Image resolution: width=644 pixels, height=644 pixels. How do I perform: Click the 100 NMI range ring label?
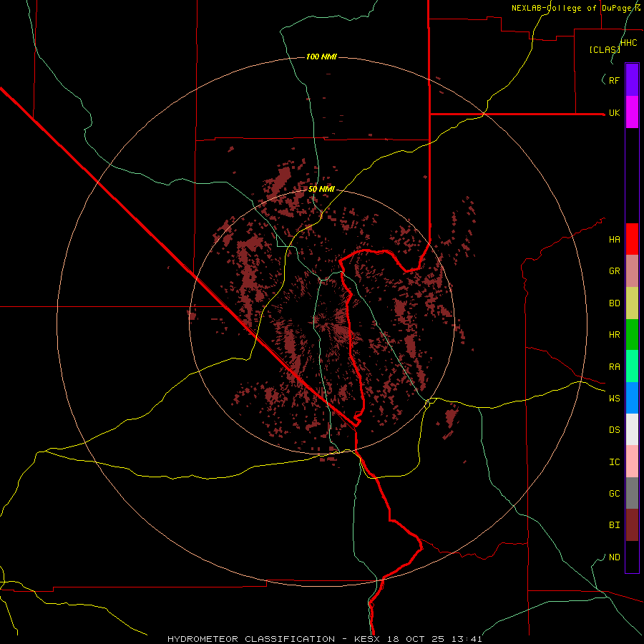pyautogui.click(x=321, y=57)
